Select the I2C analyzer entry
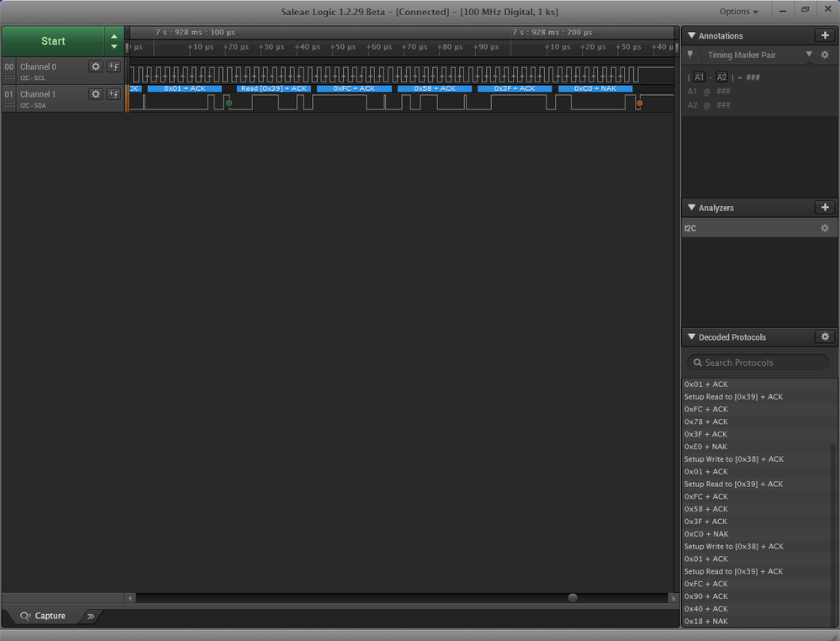This screenshot has height=641, width=840. [759, 228]
